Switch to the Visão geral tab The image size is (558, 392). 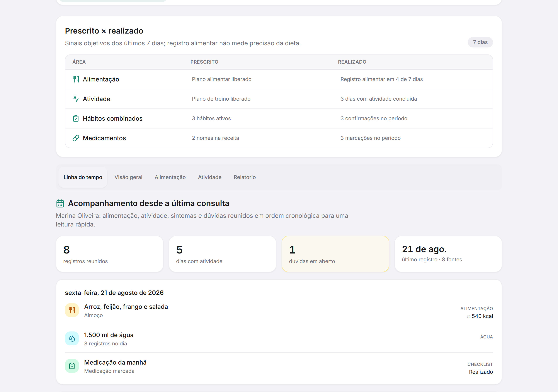tap(128, 177)
